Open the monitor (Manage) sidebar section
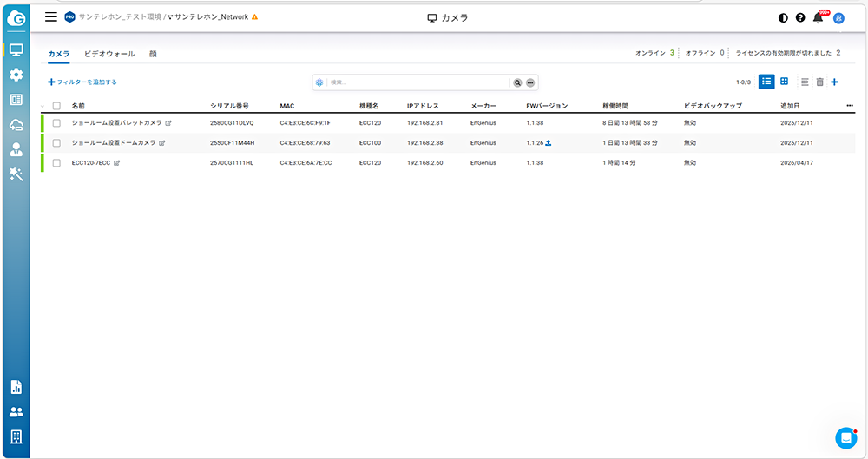Viewport: 868px width, 459px height. [x=16, y=49]
